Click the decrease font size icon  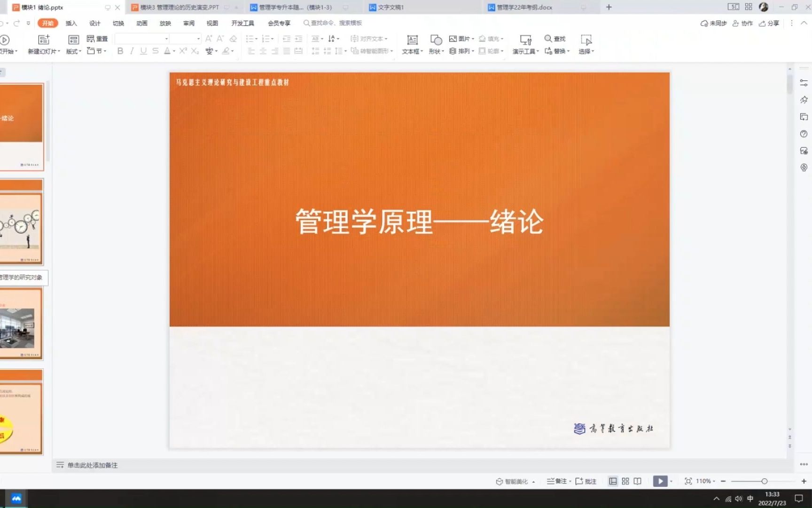220,39
